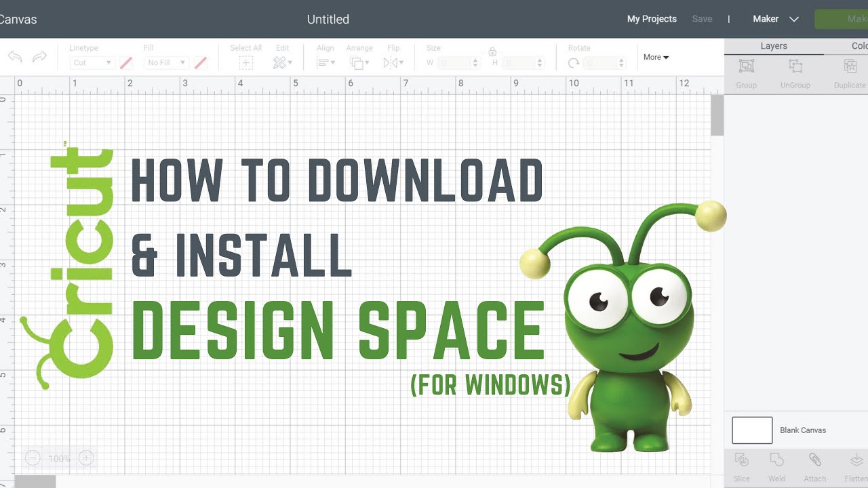Click the Size height input field

point(518,62)
